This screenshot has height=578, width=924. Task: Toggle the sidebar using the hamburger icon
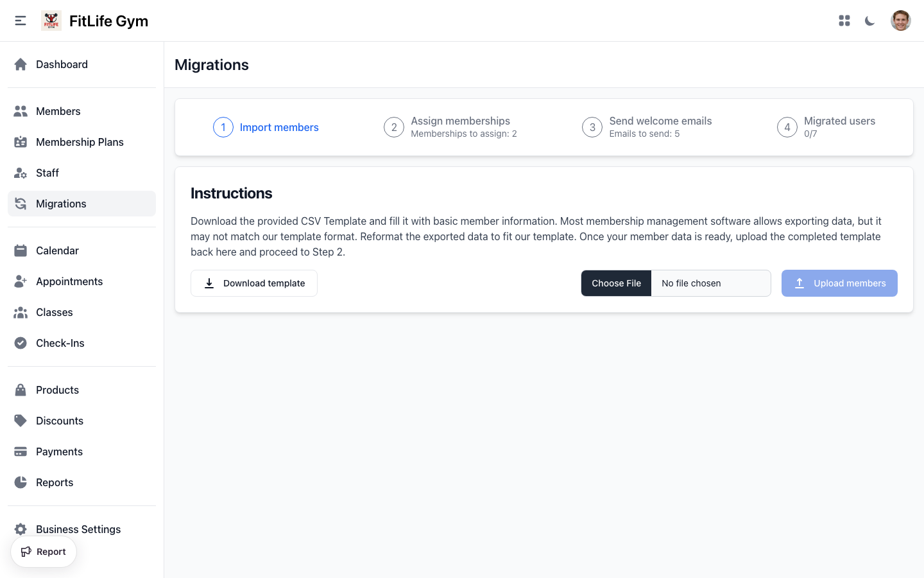pyautogui.click(x=21, y=20)
